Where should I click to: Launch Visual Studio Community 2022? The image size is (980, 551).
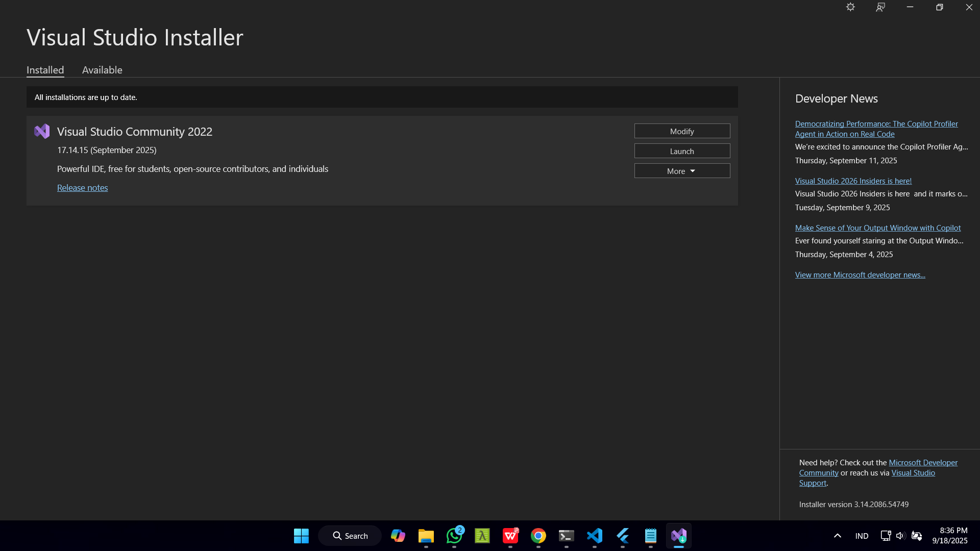[x=682, y=151]
